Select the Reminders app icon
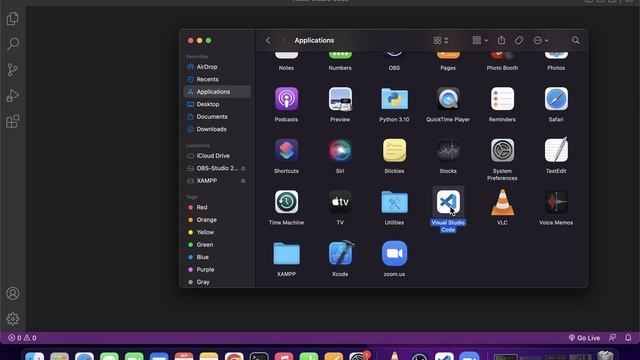This screenshot has height=360, width=640. click(x=502, y=99)
